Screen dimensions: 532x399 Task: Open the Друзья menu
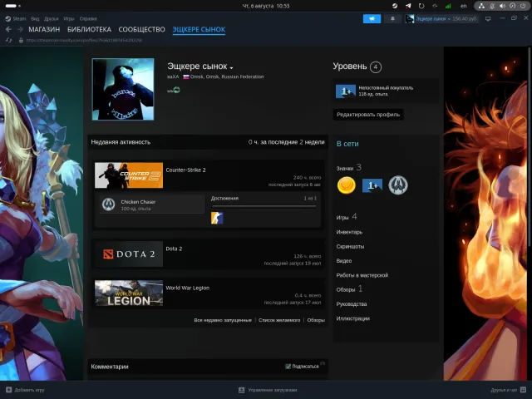click(52, 18)
